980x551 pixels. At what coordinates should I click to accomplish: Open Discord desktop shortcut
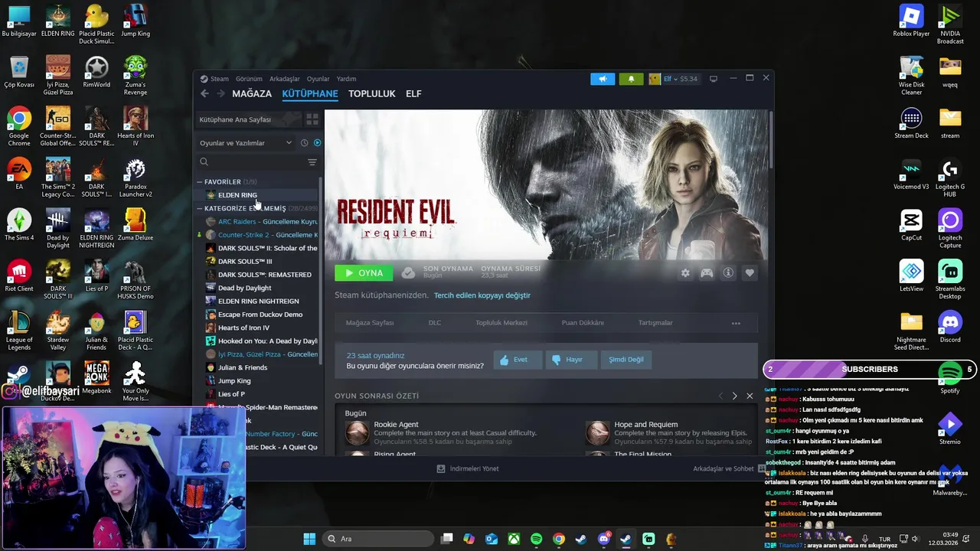coord(950,327)
